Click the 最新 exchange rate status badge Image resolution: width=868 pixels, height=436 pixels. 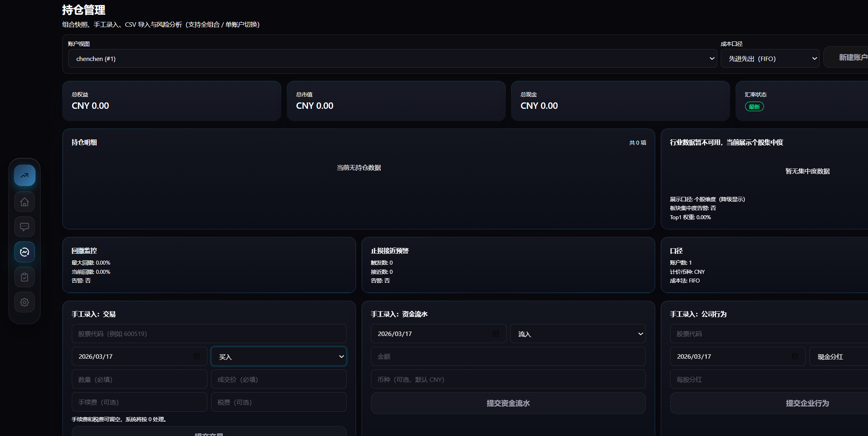pyautogui.click(x=754, y=106)
